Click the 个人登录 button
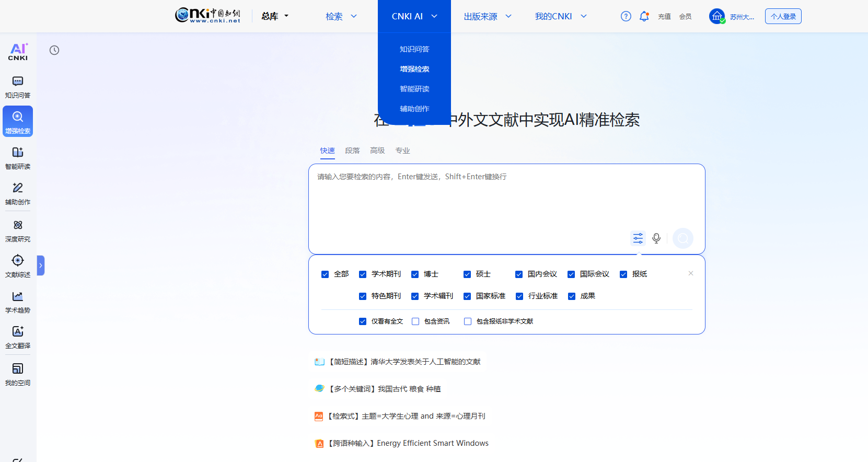 click(x=783, y=17)
